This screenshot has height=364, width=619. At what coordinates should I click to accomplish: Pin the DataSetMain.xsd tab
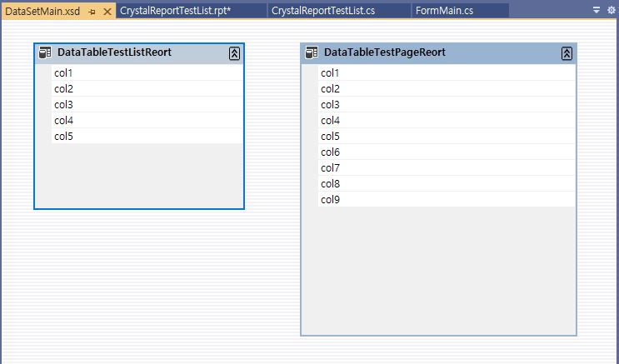(x=92, y=12)
